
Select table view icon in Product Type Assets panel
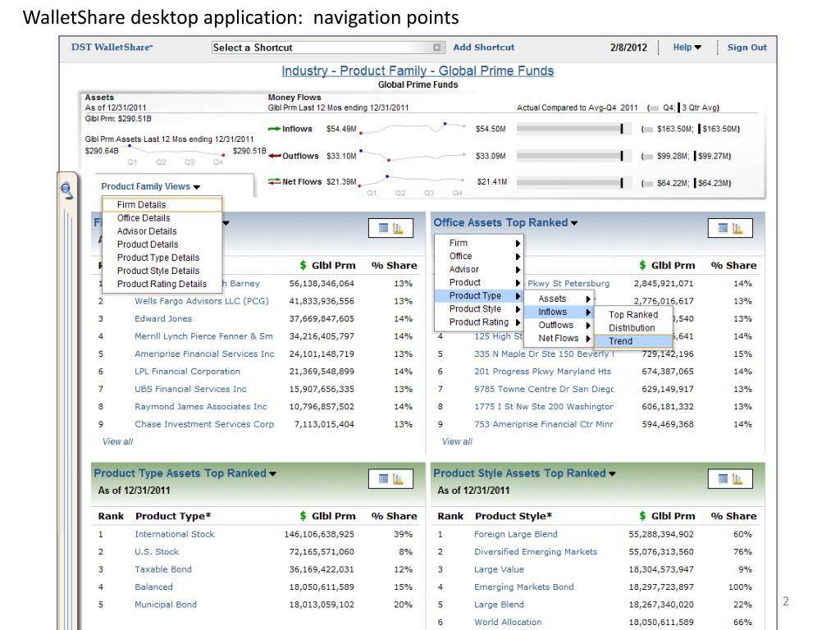384,478
